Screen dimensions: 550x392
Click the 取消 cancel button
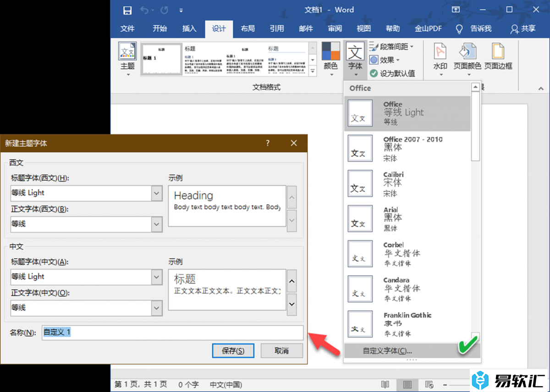[282, 351]
